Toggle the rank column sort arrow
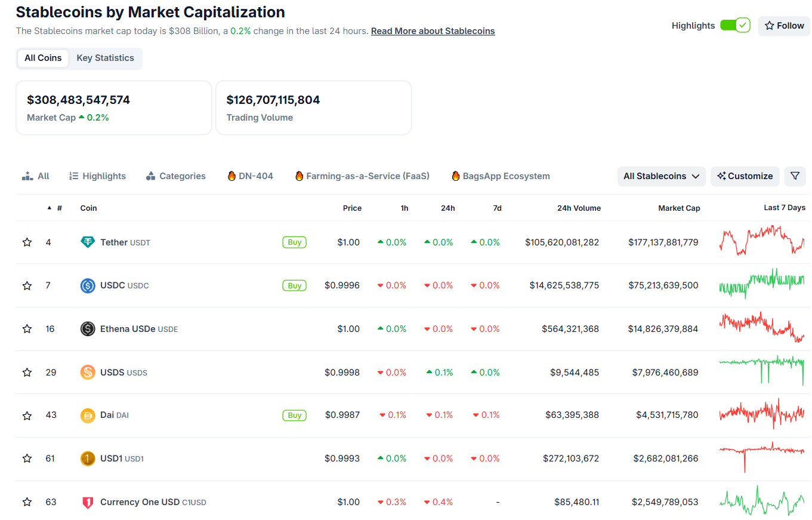Viewport: 812px width, 520px height. point(48,208)
